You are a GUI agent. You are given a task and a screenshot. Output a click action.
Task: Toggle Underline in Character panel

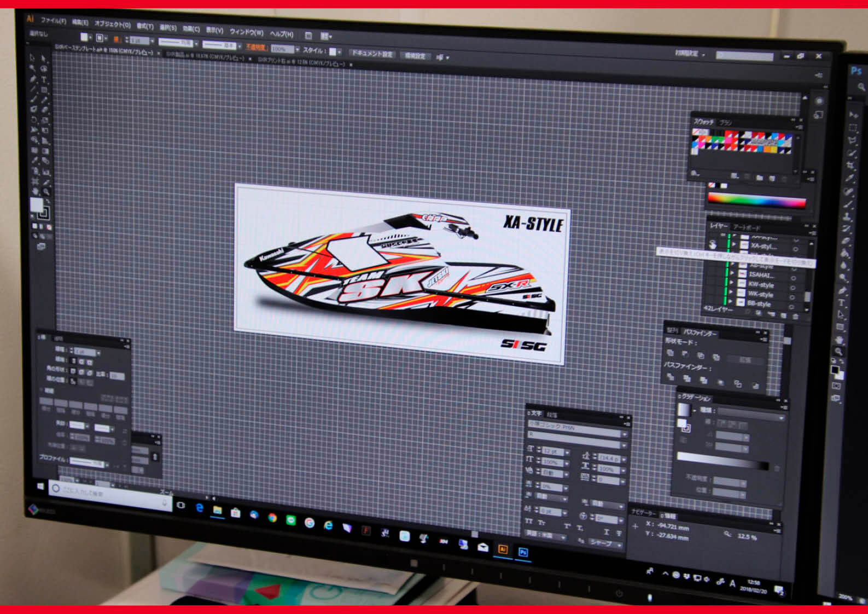tap(606, 531)
